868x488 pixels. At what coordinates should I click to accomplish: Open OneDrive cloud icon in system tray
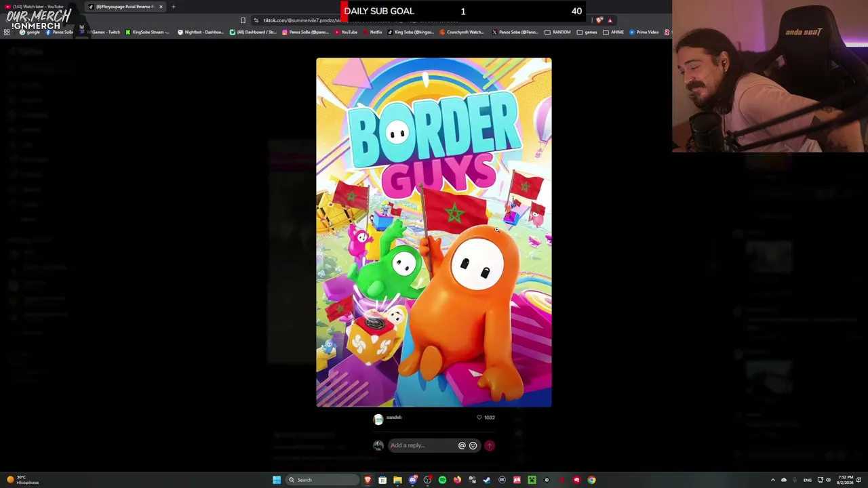(784, 480)
